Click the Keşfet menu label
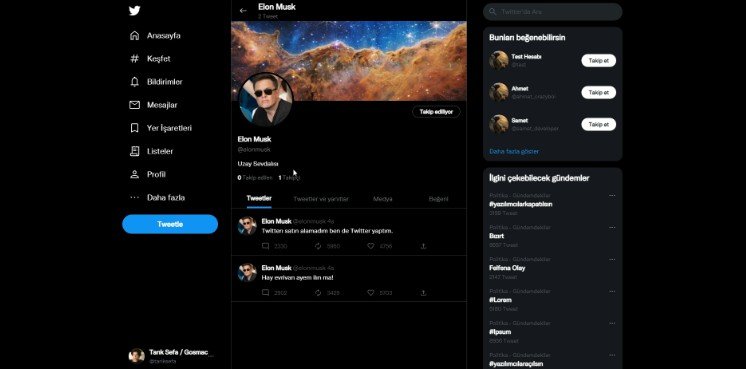 [x=158, y=59]
